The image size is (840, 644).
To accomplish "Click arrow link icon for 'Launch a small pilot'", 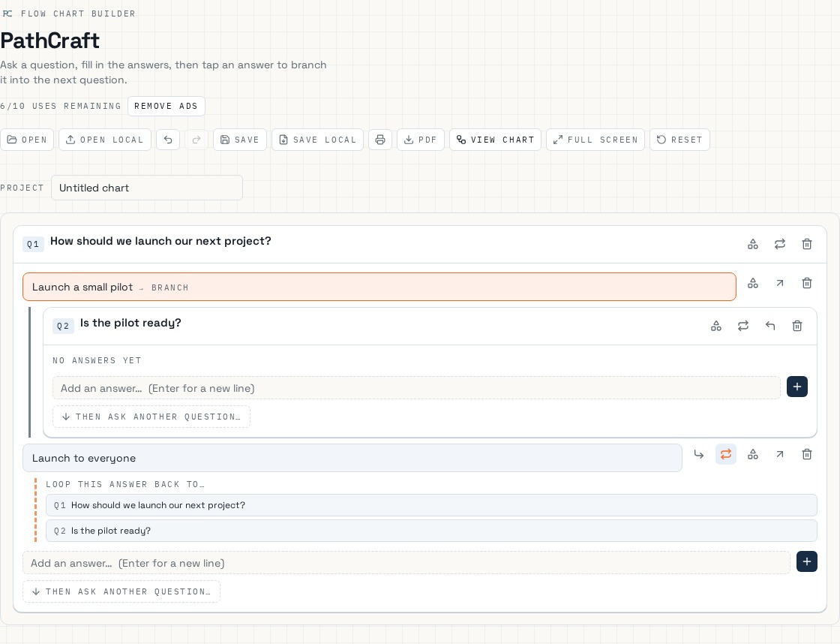I will [780, 283].
